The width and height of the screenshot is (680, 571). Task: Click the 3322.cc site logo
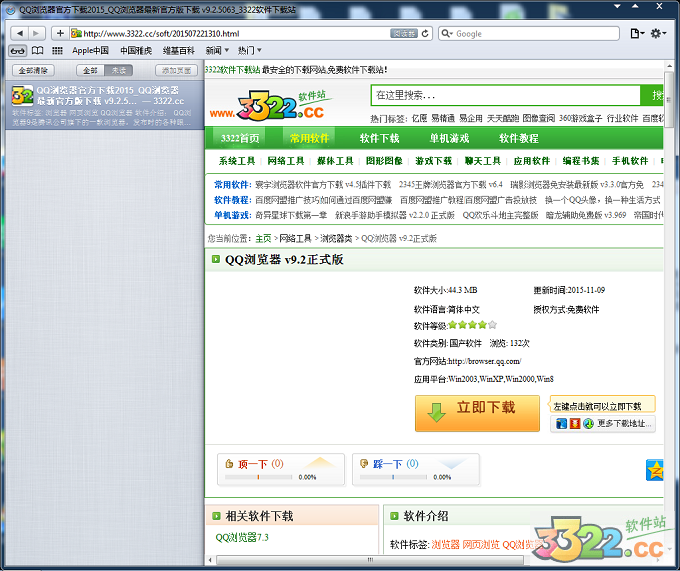point(271,105)
